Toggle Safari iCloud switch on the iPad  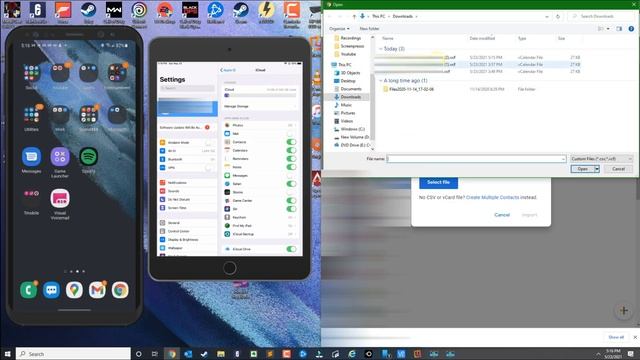click(291, 184)
